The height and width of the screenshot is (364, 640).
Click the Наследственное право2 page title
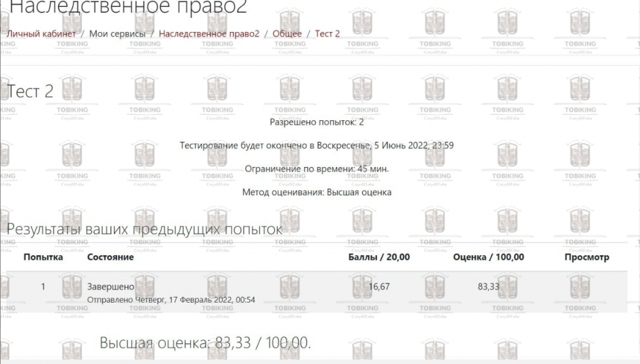coord(128,7)
